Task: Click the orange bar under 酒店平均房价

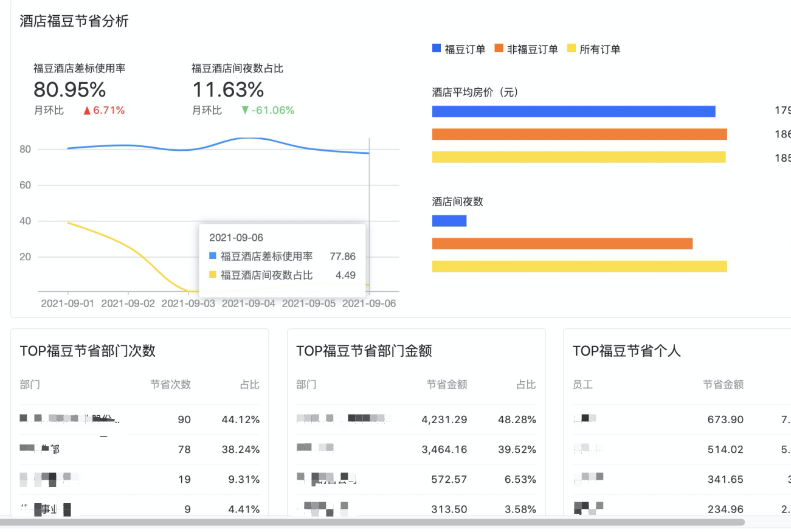Action: 579,134
